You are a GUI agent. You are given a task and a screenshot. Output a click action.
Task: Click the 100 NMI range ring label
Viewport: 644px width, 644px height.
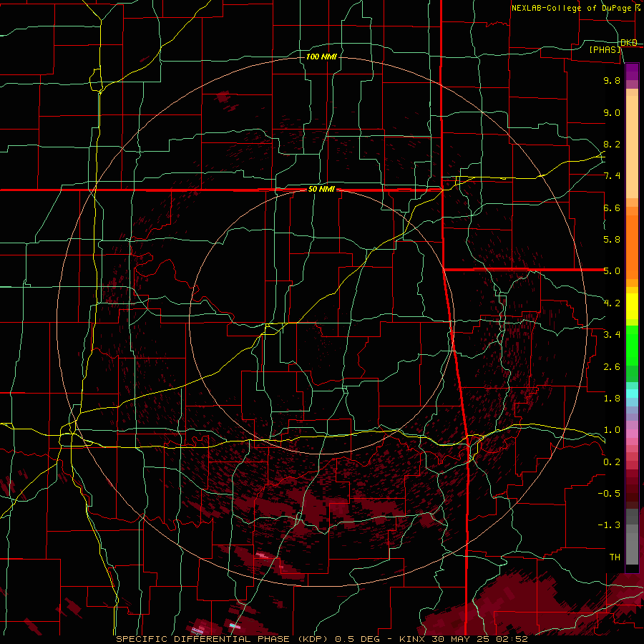321,57
